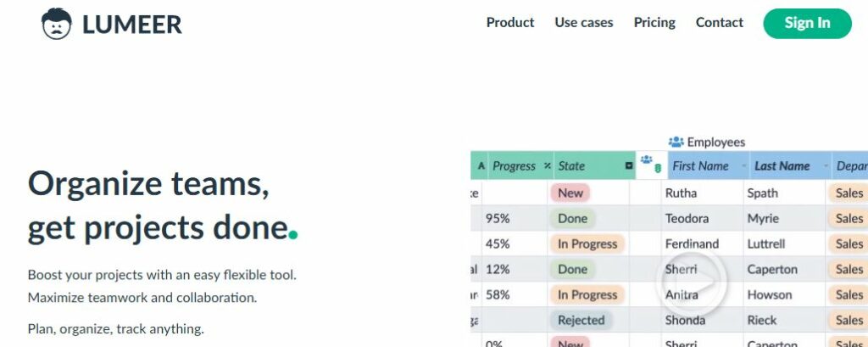Open the Use cases menu

pos(584,23)
